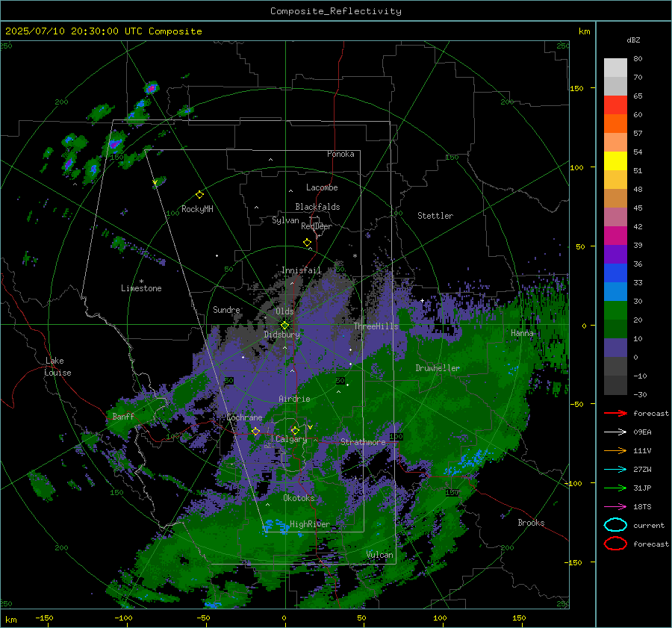Click the Sylvan label
This screenshot has width=672, height=628.
(285, 220)
